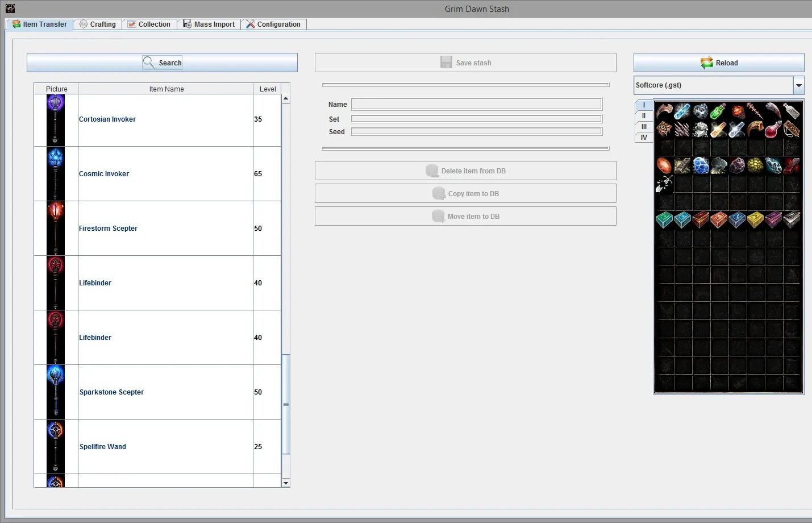812x523 pixels.
Task: Pick the white sword-and-skull blueprint item
Action: [x=664, y=184]
